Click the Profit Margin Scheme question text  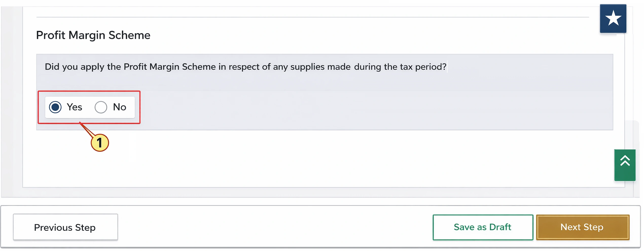pyautogui.click(x=245, y=67)
